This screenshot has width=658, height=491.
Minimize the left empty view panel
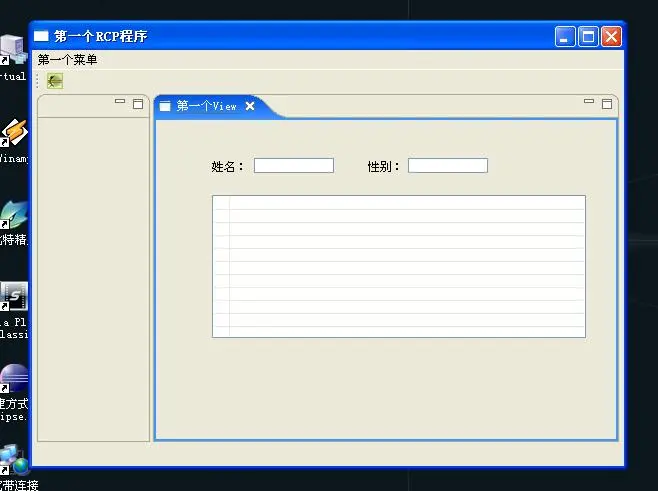[120, 101]
